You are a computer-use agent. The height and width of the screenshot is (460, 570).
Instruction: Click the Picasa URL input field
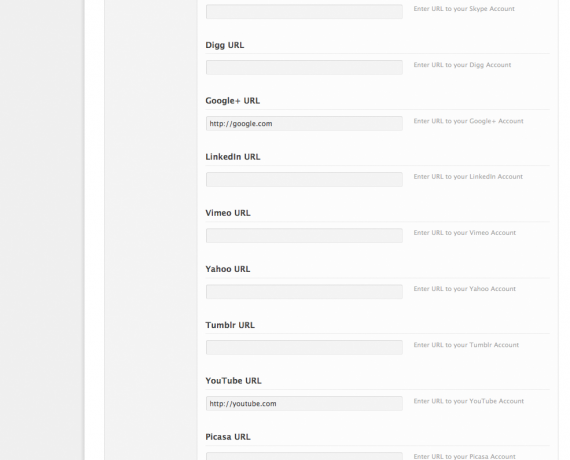[x=304, y=456]
